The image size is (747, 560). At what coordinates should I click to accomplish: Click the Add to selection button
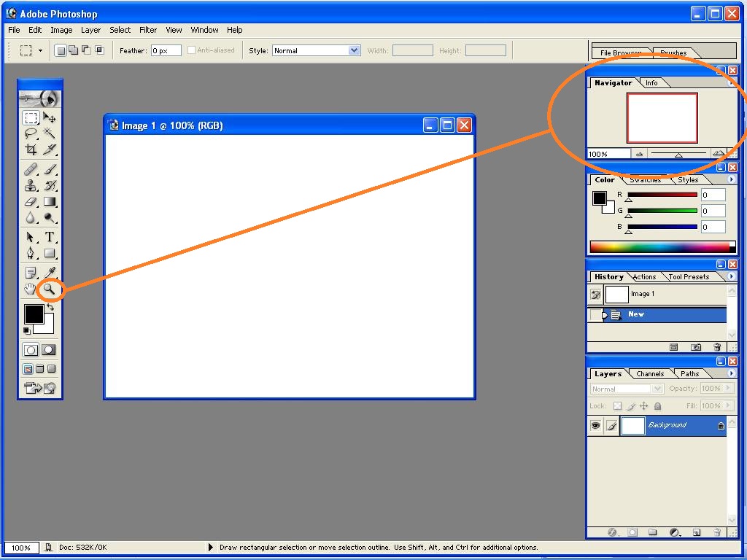pos(74,50)
